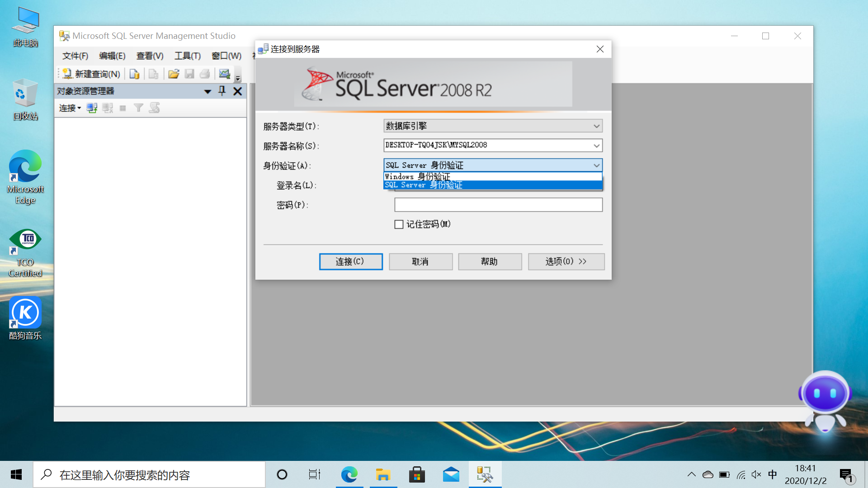The image size is (868, 488).
Task: Click the muted volume tray icon
Action: point(756,474)
